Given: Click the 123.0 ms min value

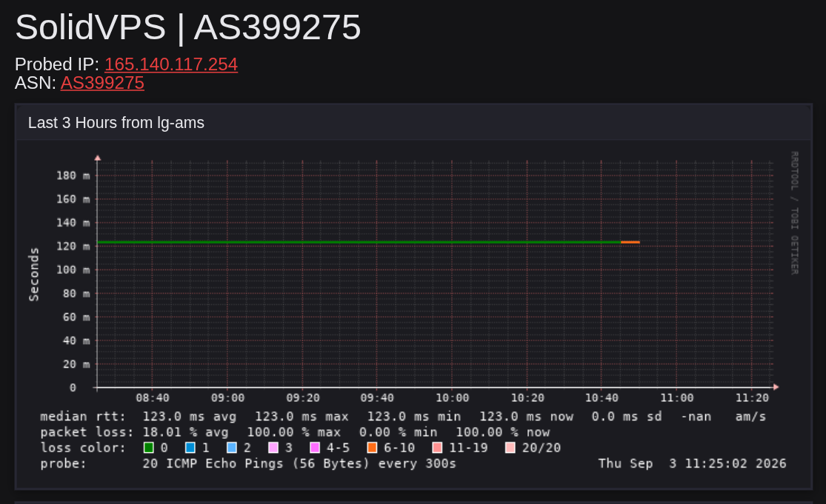Looking at the screenshot, I should [x=414, y=417].
